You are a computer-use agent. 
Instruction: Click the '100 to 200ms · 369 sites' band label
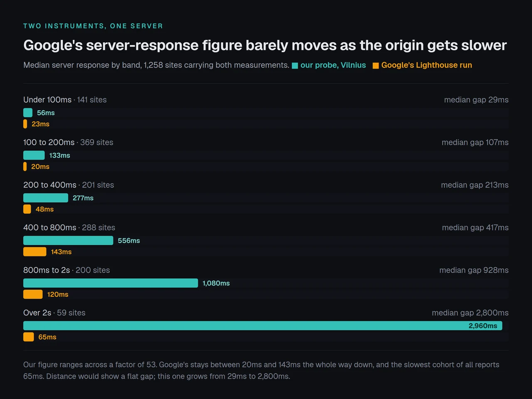[x=68, y=142]
